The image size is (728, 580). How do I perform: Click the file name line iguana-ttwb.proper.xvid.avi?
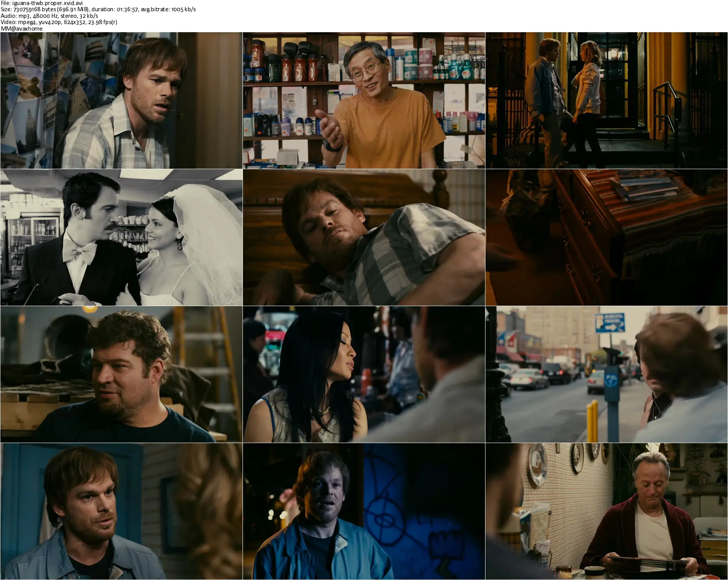tap(42, 3)
